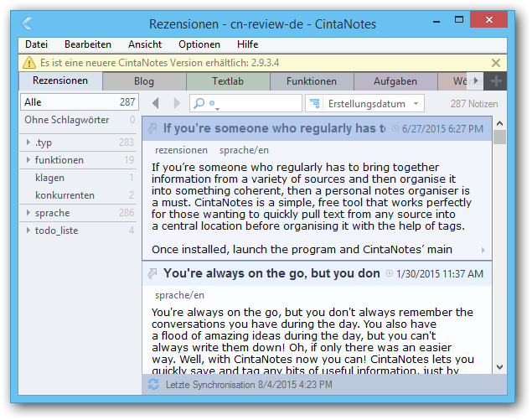Select Ohne Schlagwörter filter
This screenshot has width=532, height=420.
coord(80,120)
